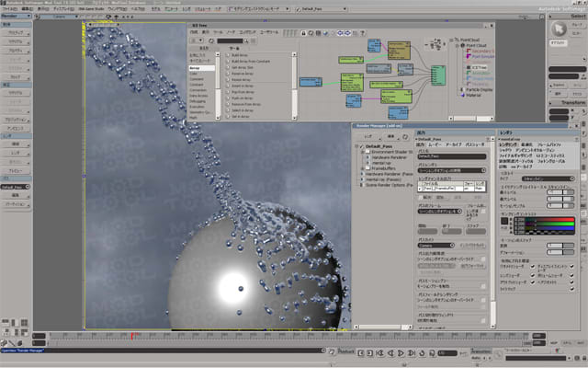Toggle the ボリュームシェーダ checkbox

571,275
